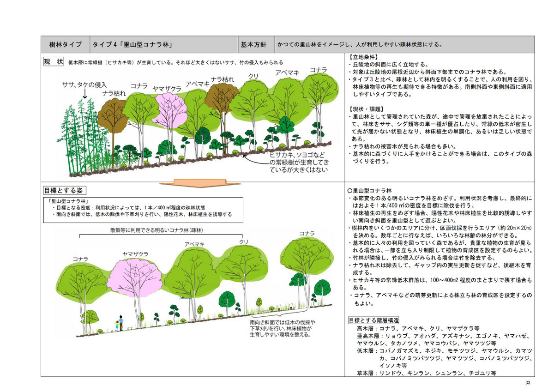Select the line starting 南向き斜面では、低木の除伐や下草刈り

(142, 215)
